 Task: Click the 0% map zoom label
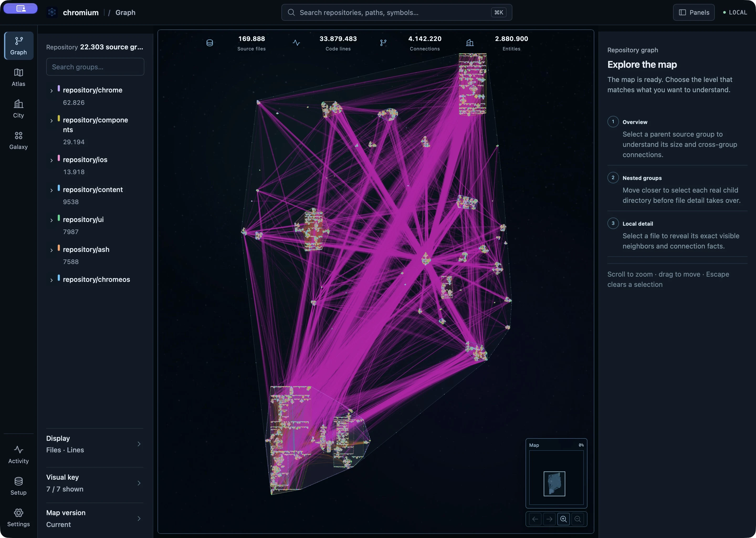[x=581, y=445]
